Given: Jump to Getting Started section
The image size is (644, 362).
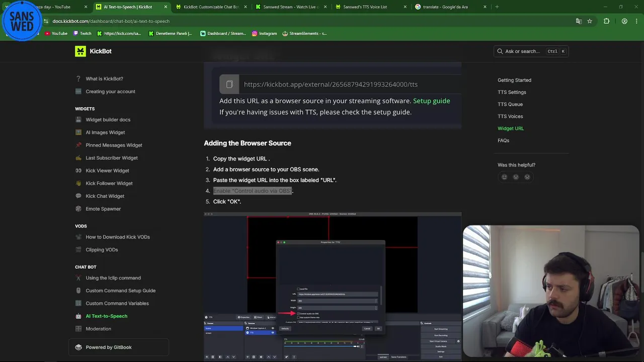Looking at the screenshot, I should coord(514,80).
